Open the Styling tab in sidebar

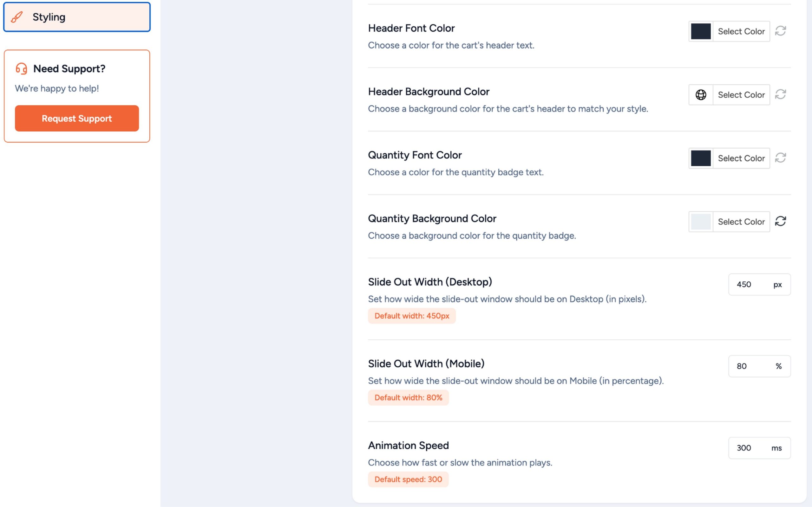77,17
